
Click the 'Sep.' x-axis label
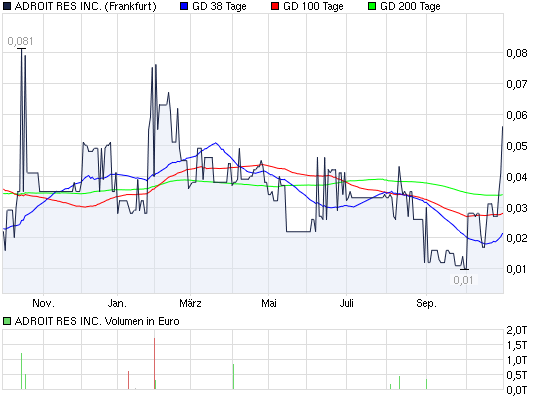click(426, 303)
